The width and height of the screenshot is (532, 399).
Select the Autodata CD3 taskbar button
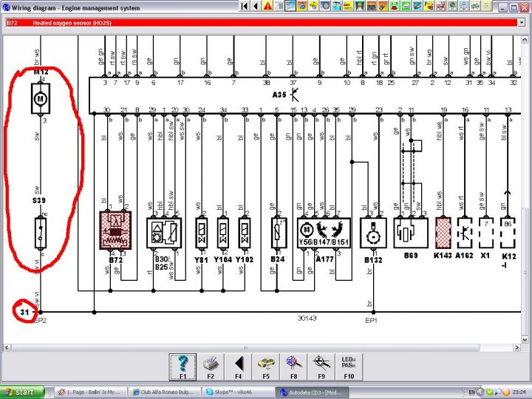tap(312, 392)
